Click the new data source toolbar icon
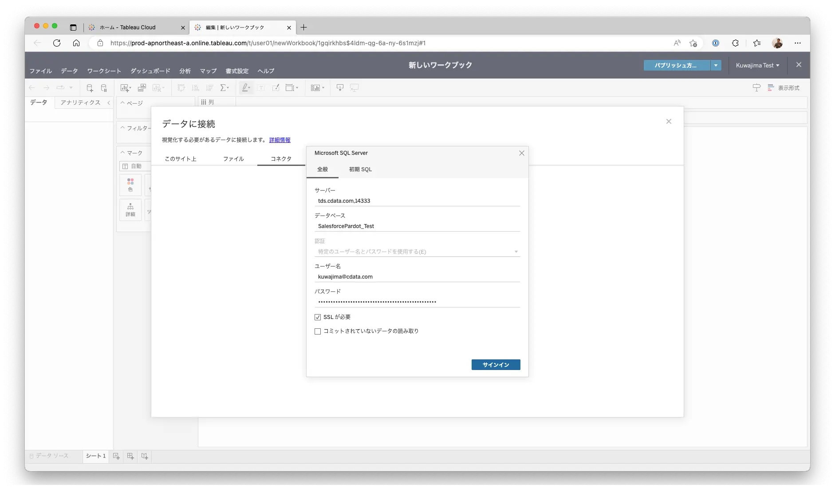 point(90,88)
